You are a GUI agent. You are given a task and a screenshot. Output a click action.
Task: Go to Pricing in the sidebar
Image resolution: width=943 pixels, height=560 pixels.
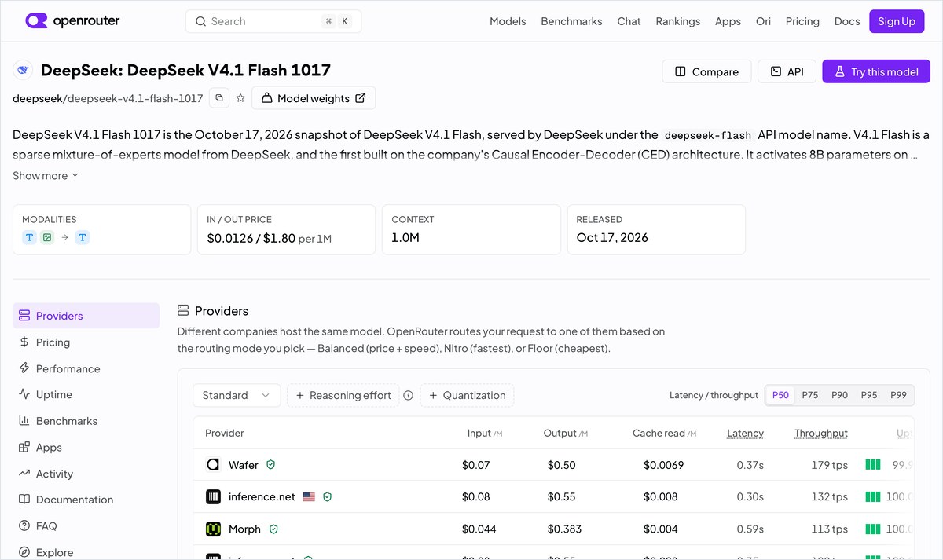[86, 342]
